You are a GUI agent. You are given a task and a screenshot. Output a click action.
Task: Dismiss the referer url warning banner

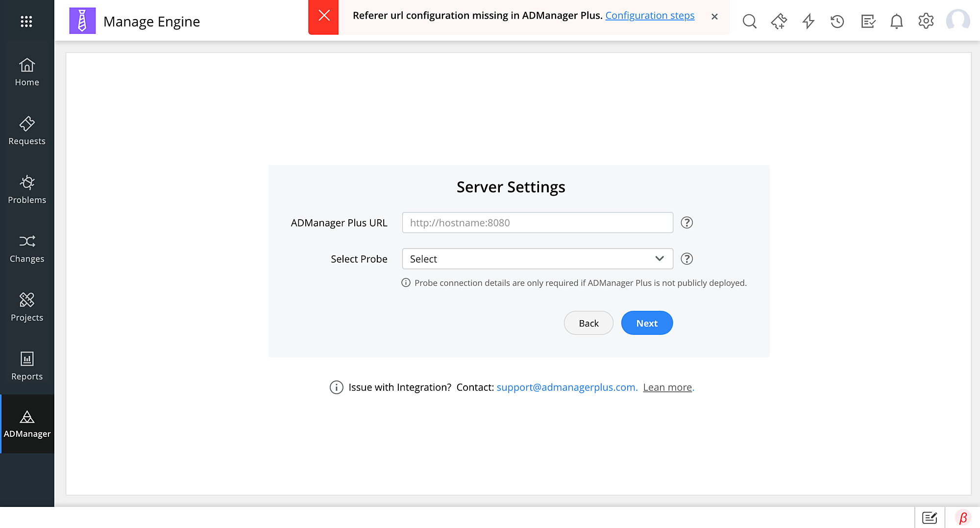coord(714,17)
